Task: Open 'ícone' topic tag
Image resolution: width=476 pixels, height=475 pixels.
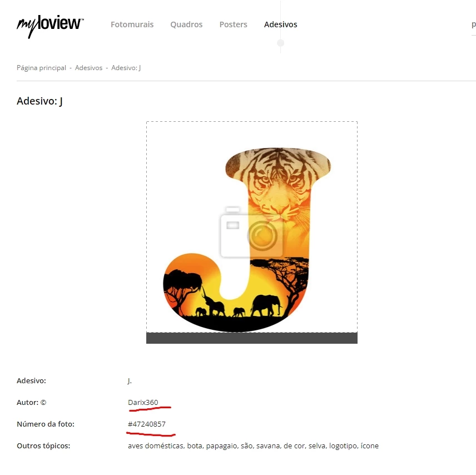Action: (370, 446)
